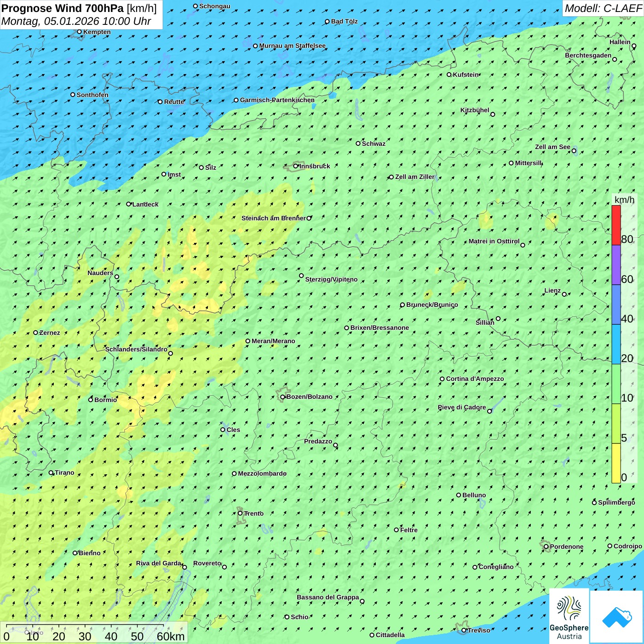Click the Cortina d'Ampezzo marker

(442, 379)
